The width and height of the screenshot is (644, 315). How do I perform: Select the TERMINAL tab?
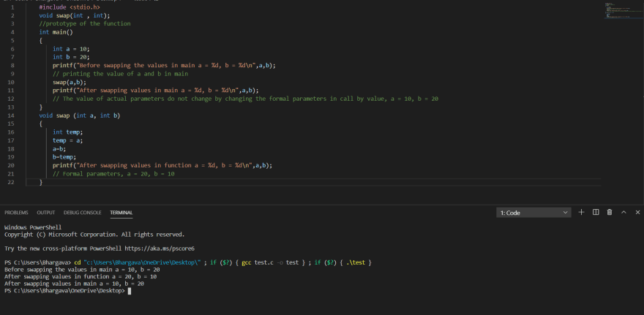tap(121, 213)
